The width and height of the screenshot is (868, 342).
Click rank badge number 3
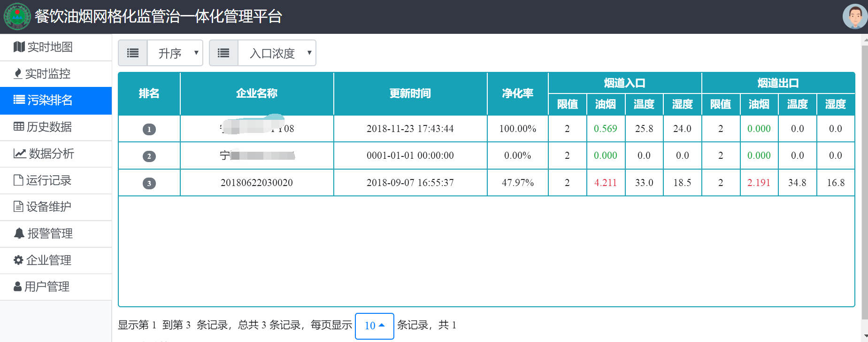149,183
